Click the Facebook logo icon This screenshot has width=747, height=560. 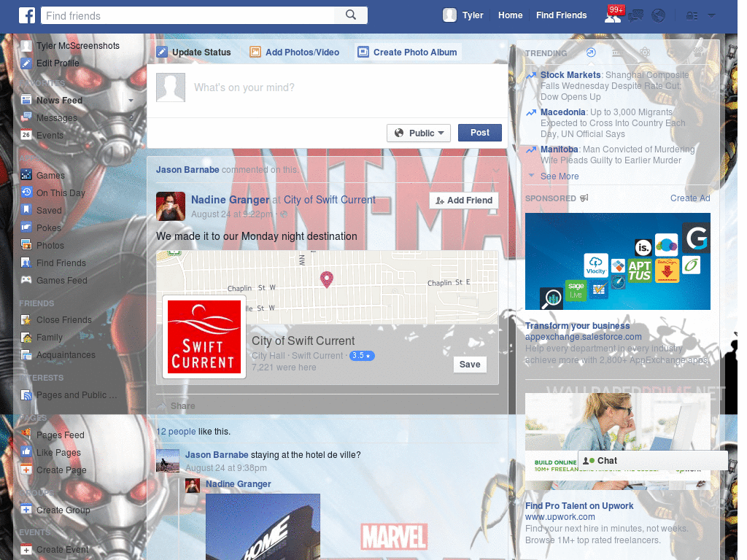coord(27,15)
